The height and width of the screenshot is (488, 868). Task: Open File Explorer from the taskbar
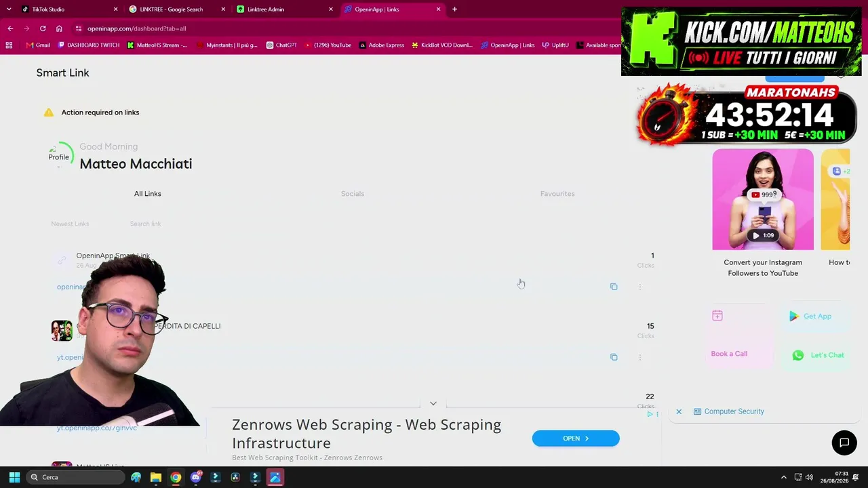coord(156,477)
